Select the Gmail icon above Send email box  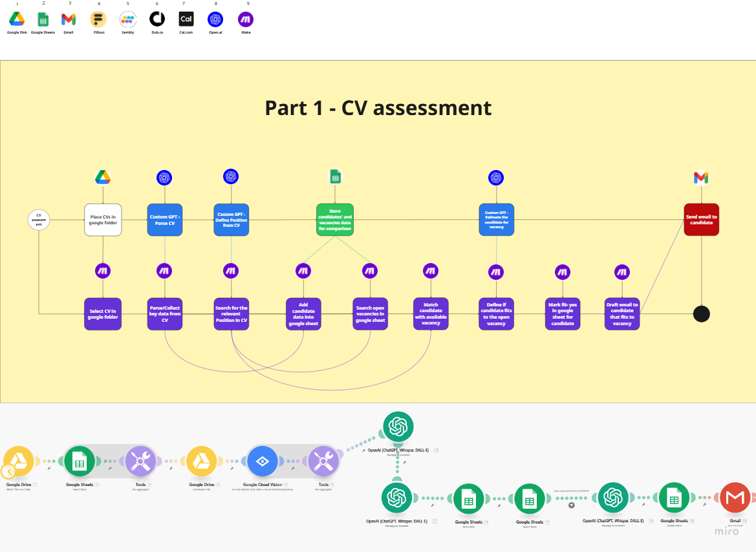pyautogui.click(x=701, y=177)
